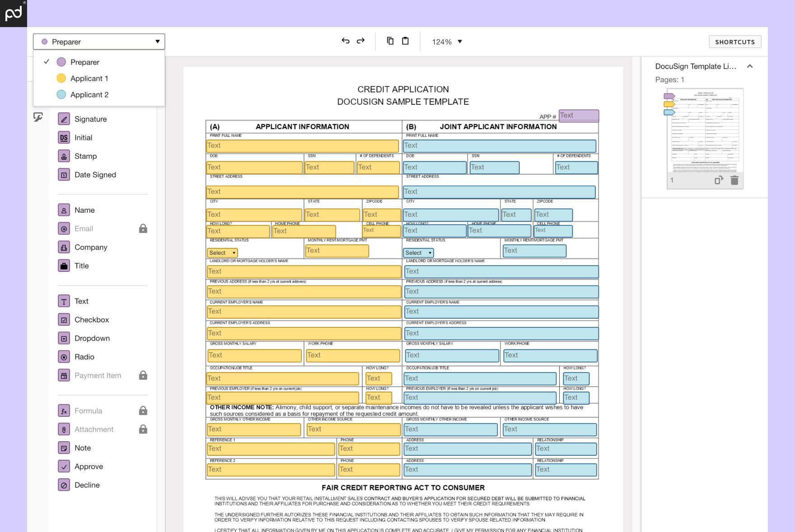Undo the last action
Screen dimensions: 795x532
(x=345, y=41)
